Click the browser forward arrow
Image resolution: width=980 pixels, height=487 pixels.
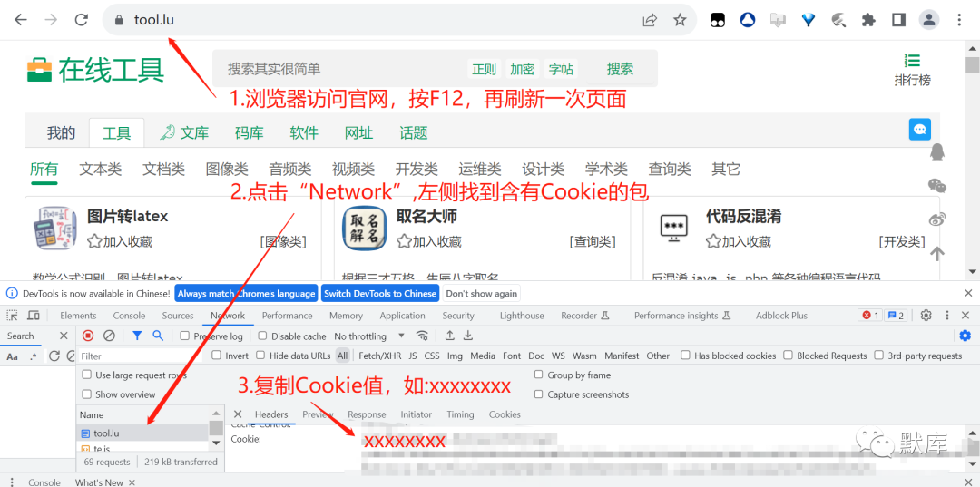coord(51,20)
